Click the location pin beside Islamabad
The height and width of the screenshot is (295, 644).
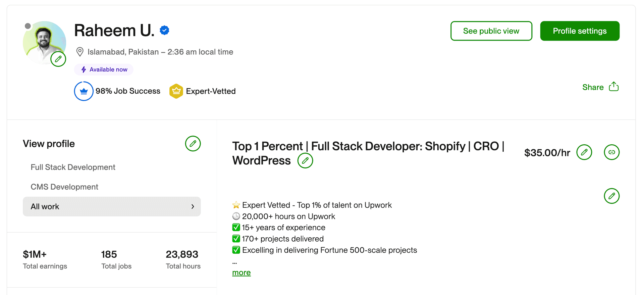(79, 52)
